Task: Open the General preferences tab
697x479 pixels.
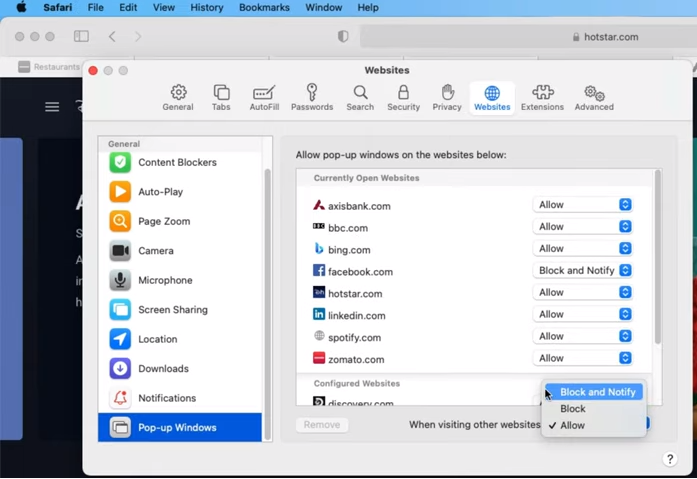Action: pyautogui.click(x=178, y=98)
